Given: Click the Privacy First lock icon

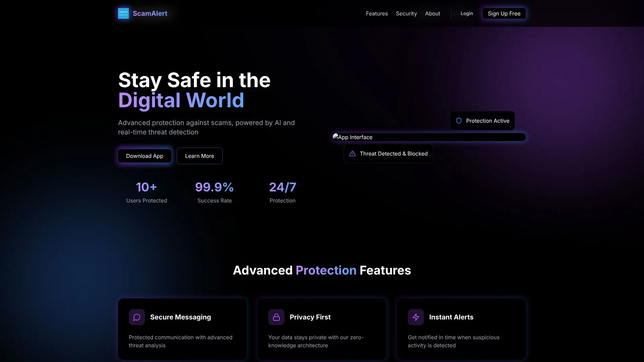Looking at the screenshot, I should tap(276, 317).
